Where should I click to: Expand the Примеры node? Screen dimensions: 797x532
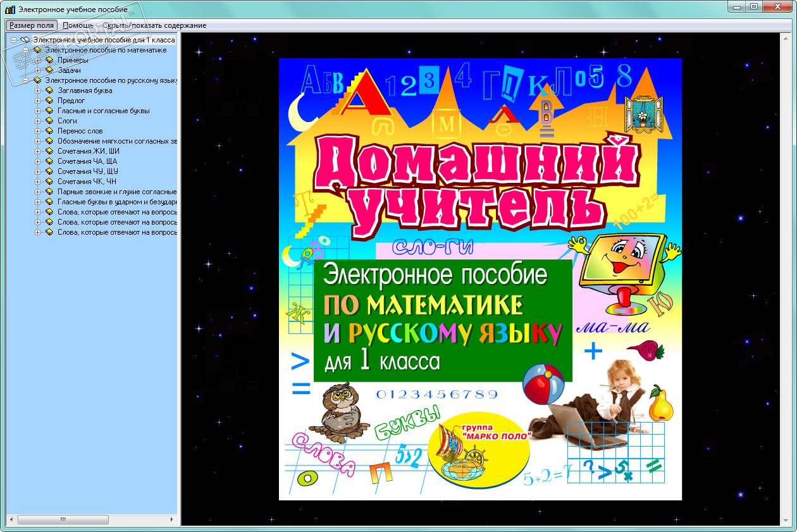[38, 60]
